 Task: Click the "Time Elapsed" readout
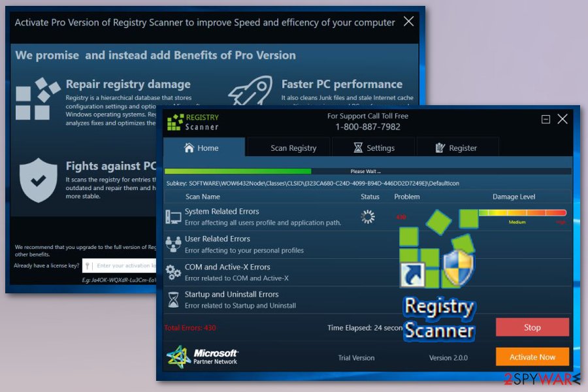click(365, 327)
